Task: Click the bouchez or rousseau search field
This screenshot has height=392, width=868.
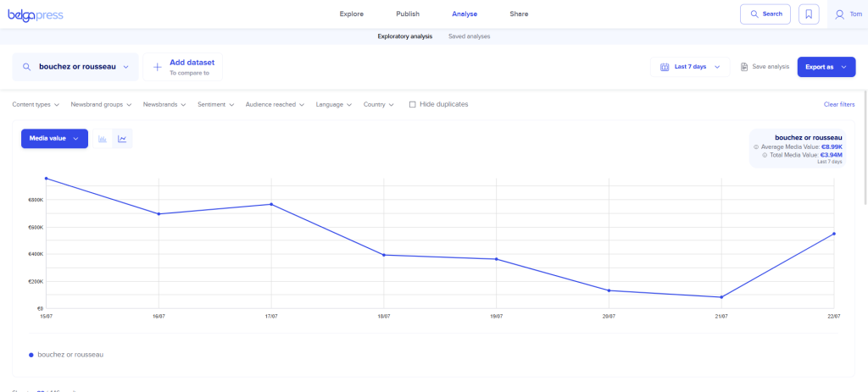Action: tap(76, 67)
